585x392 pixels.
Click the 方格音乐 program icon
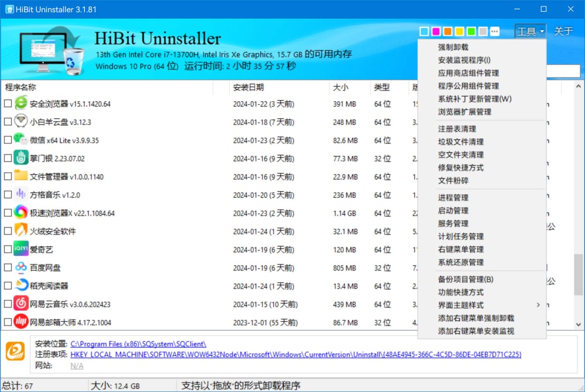tap(21, 194)
